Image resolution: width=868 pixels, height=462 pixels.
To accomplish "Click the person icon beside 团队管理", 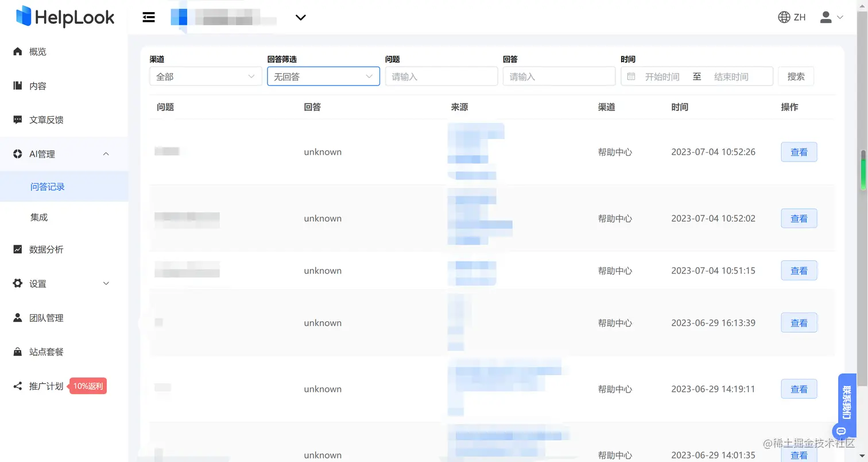I will tap(18, 318).
